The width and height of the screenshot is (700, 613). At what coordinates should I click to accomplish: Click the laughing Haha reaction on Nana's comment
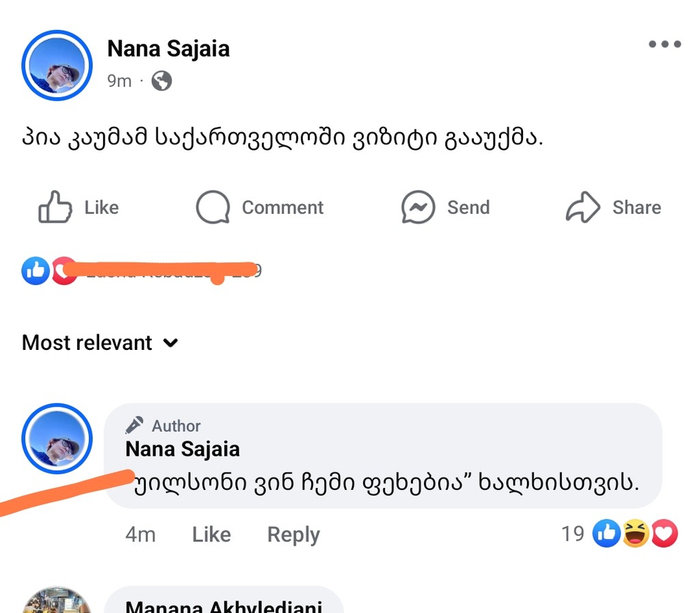[635, 534]
